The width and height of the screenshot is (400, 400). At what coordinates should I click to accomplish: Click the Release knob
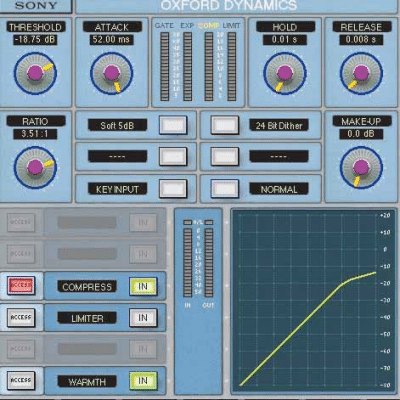361,73
